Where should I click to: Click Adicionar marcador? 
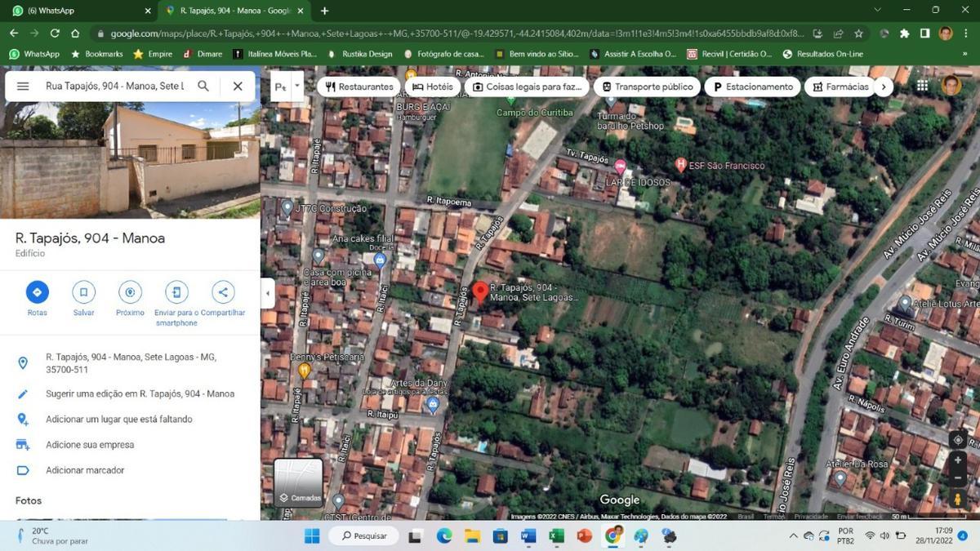pos(130,470)
